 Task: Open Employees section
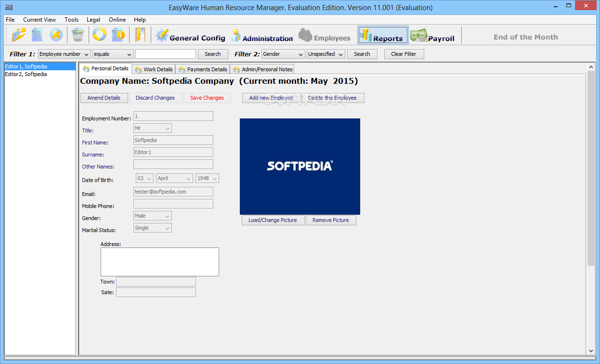(325, 36)
